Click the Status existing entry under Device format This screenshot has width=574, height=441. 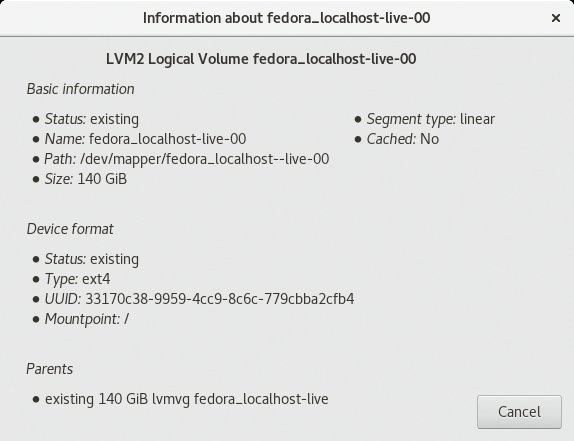coord(92,259)
